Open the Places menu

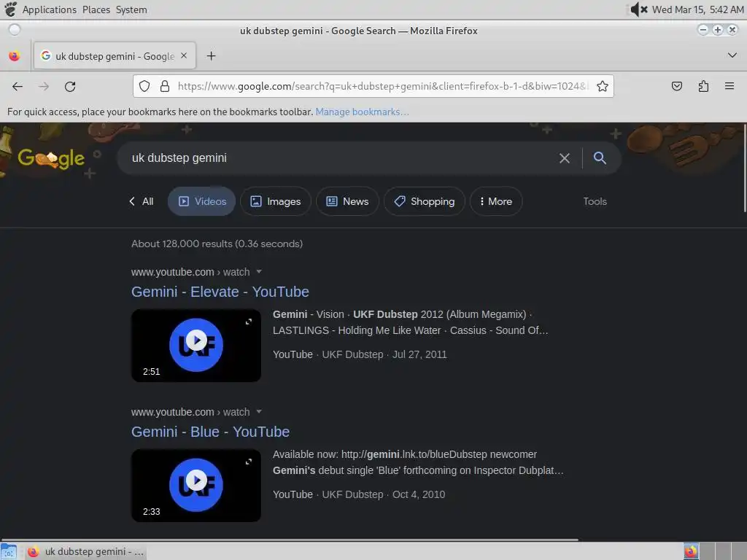click(96, 9)
